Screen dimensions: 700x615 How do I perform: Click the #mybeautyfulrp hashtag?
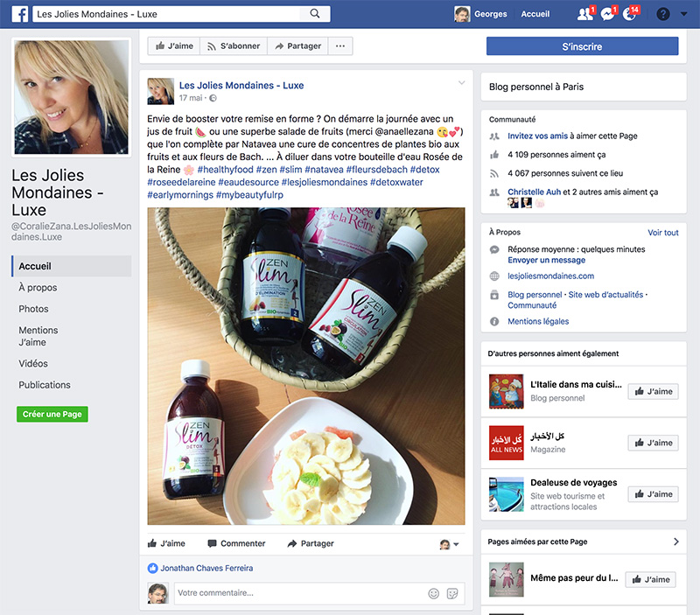[249, 195]
